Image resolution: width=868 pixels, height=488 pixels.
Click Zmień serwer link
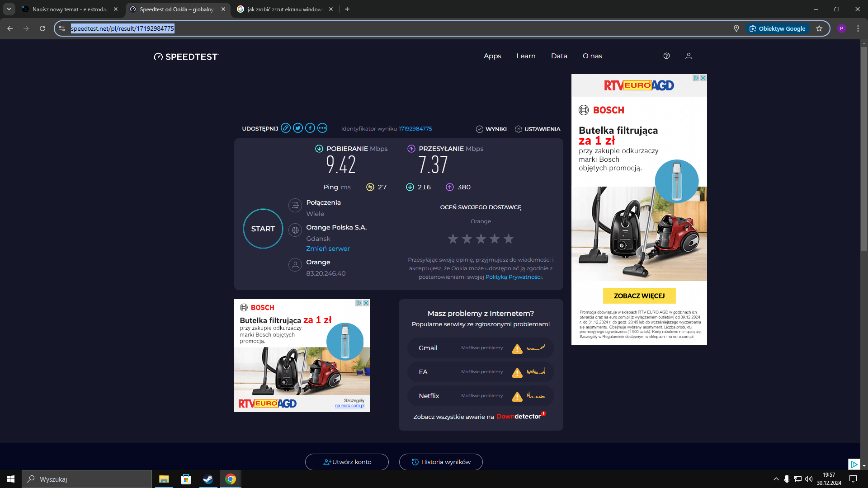[x=328, y=249]
